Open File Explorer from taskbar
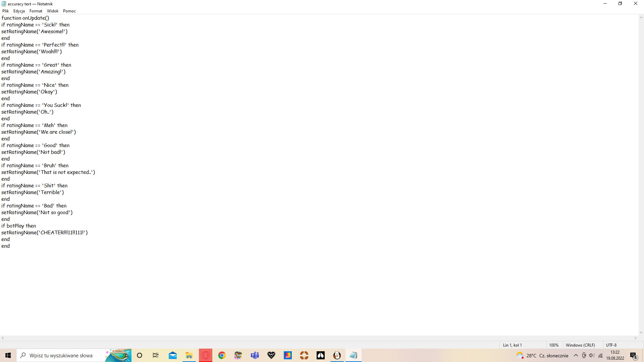The width and height of the screenshot is (644, 362). pyautogui.click(x=189, y=355)
